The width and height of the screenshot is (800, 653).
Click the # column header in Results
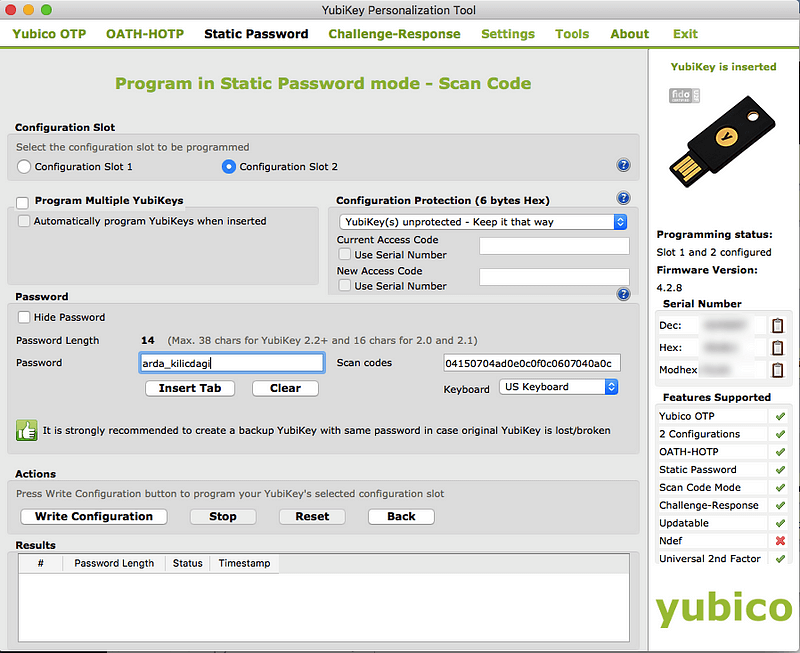point(40,563)
